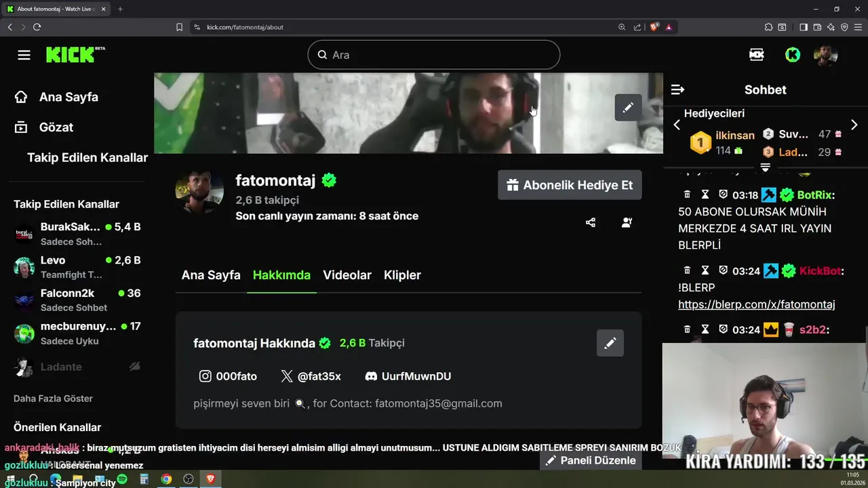Open Brave Shields lion icon

(654, 27)
